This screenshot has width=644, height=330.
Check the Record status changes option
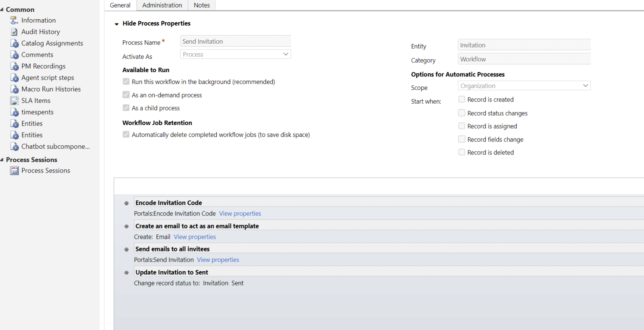tap(462, 113)
